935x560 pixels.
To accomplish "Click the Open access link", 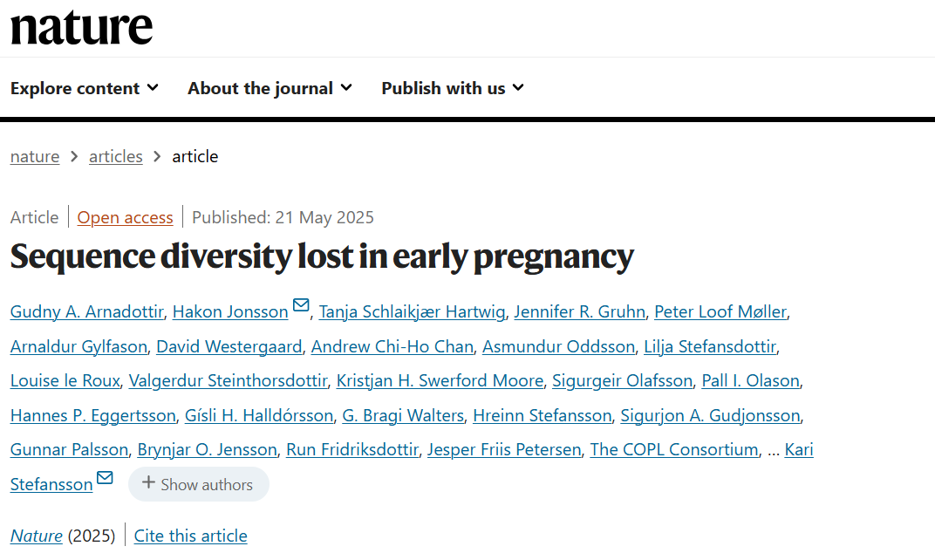I will (x=126, y=218).
